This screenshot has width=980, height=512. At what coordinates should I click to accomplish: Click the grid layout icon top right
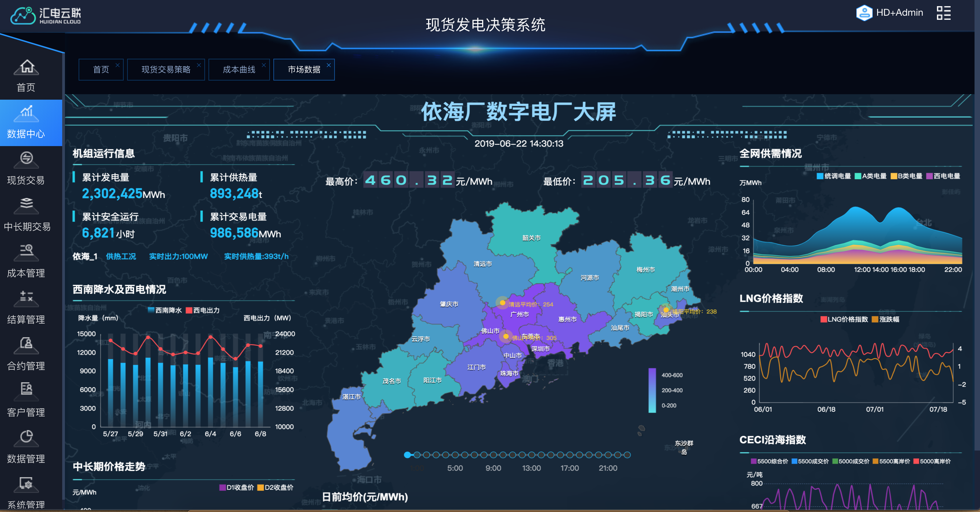click(x=944, y=13)
